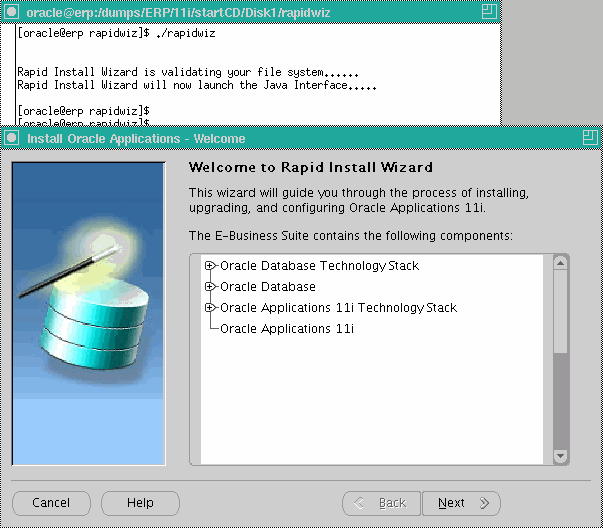The width and height of the screenshot is (603, 528).
Task: Expand the Oracle Database tree node
Action: [x=209, y=286]
